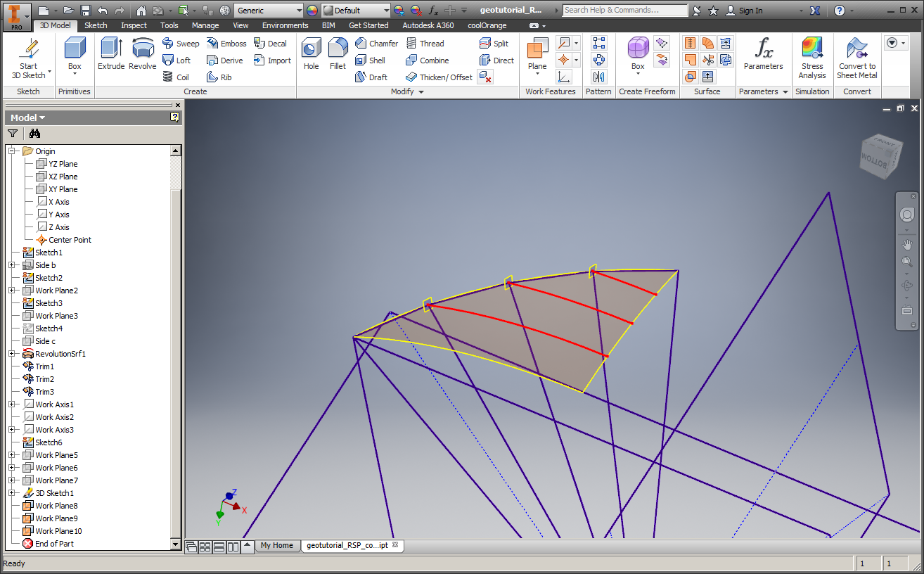Click the browser filter funnel icon

point(13,134)
